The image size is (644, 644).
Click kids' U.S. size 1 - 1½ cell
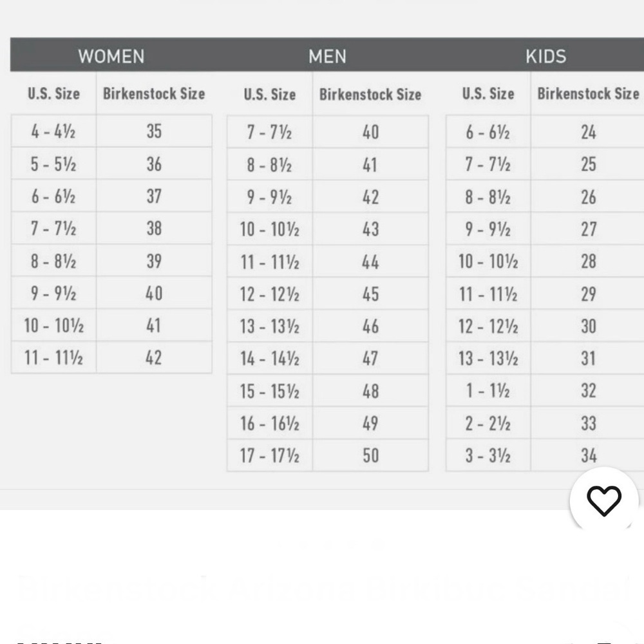(488, 391)
